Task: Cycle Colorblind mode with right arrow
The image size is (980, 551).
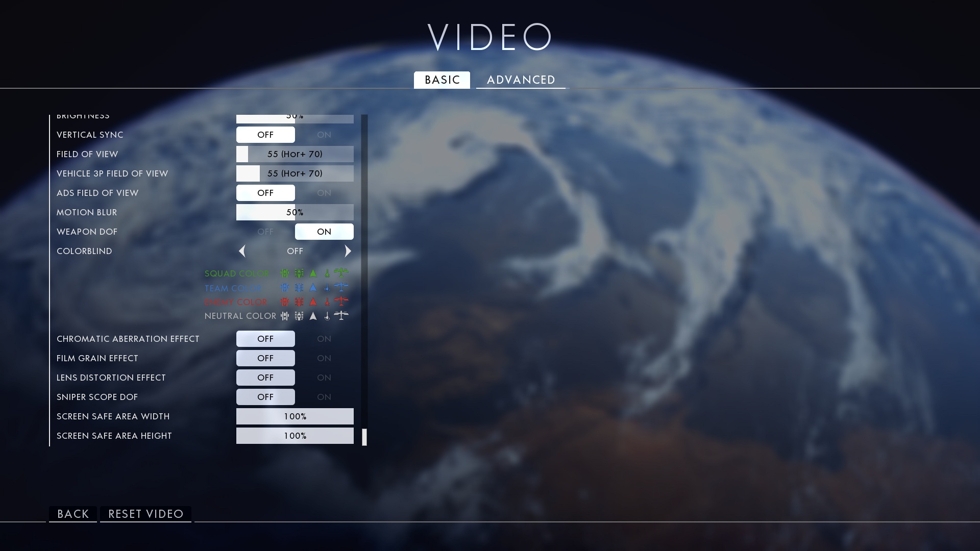Action: click(348, 251)
